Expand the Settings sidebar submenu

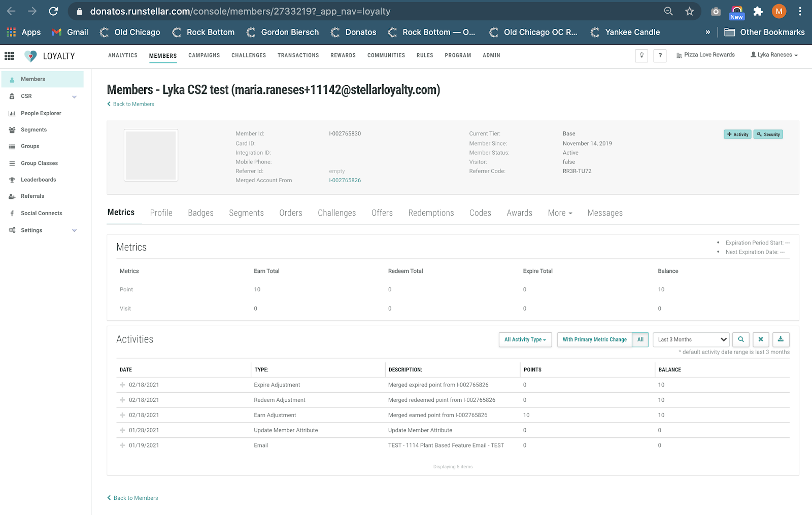pos(75,231)
